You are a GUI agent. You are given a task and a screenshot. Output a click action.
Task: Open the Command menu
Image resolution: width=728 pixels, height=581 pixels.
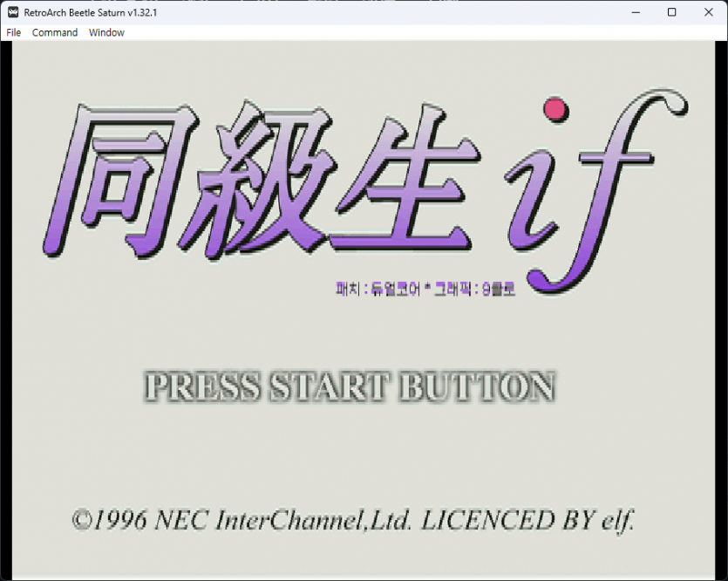click(x=55, y=32)
